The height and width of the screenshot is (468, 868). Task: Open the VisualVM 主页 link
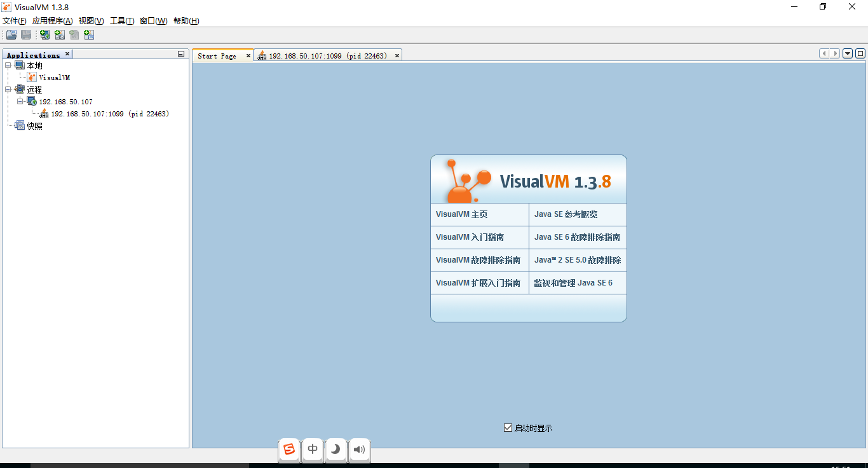462,214
